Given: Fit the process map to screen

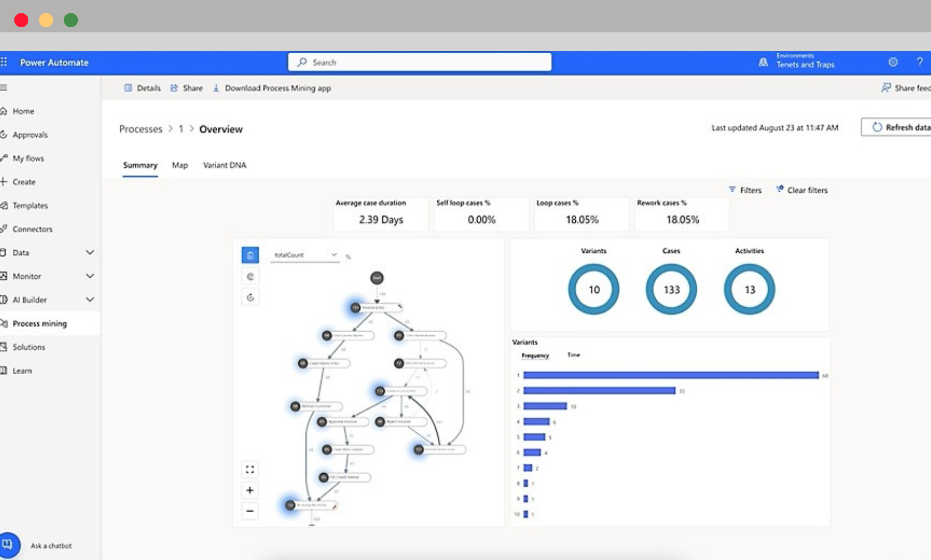Looking at the screenshot, I should pos(250,469).
